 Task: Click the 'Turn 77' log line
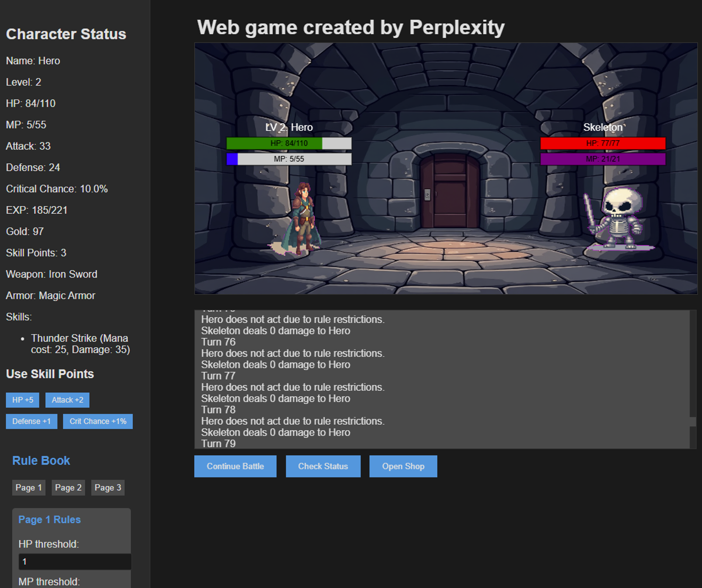[x=218, y=376]
